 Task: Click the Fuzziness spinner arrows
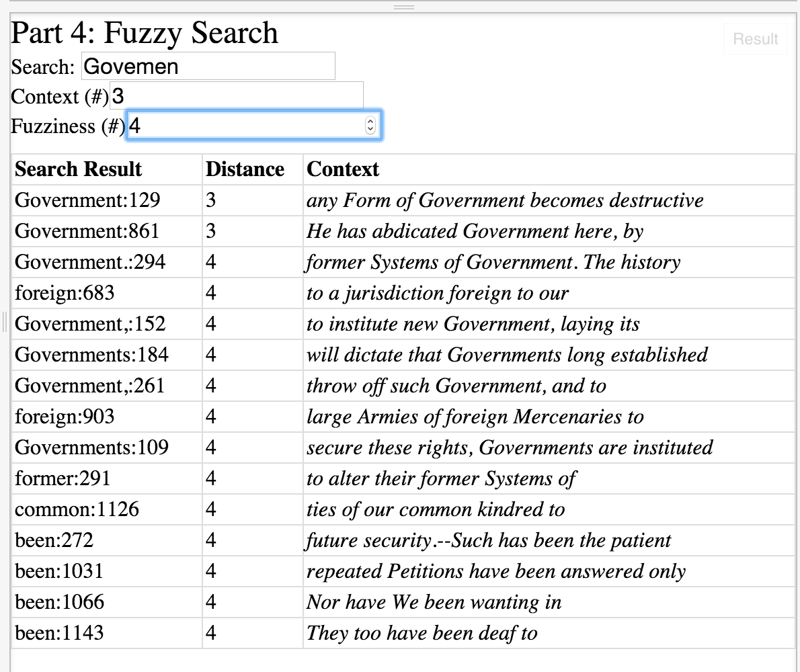click(x=370, y=126)
